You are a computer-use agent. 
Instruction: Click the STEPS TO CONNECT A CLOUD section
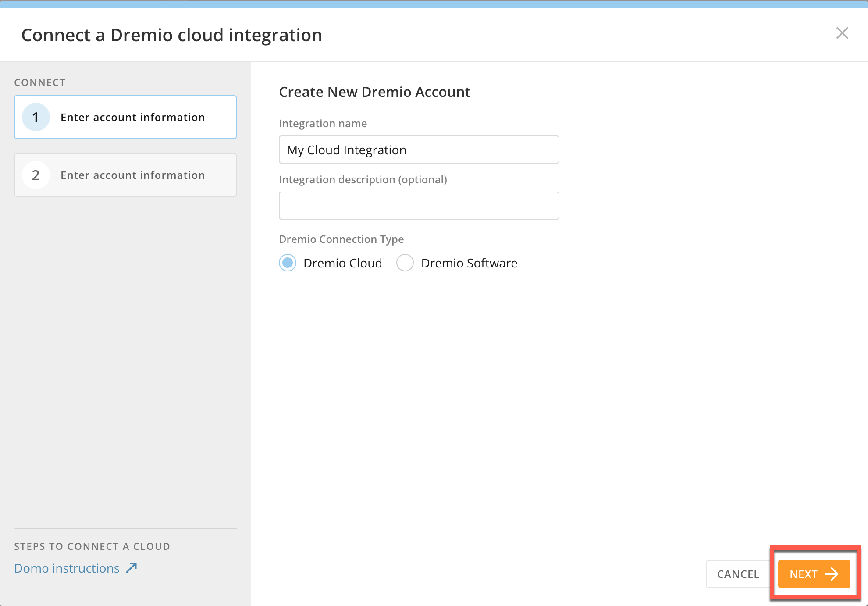coord(92,546)
